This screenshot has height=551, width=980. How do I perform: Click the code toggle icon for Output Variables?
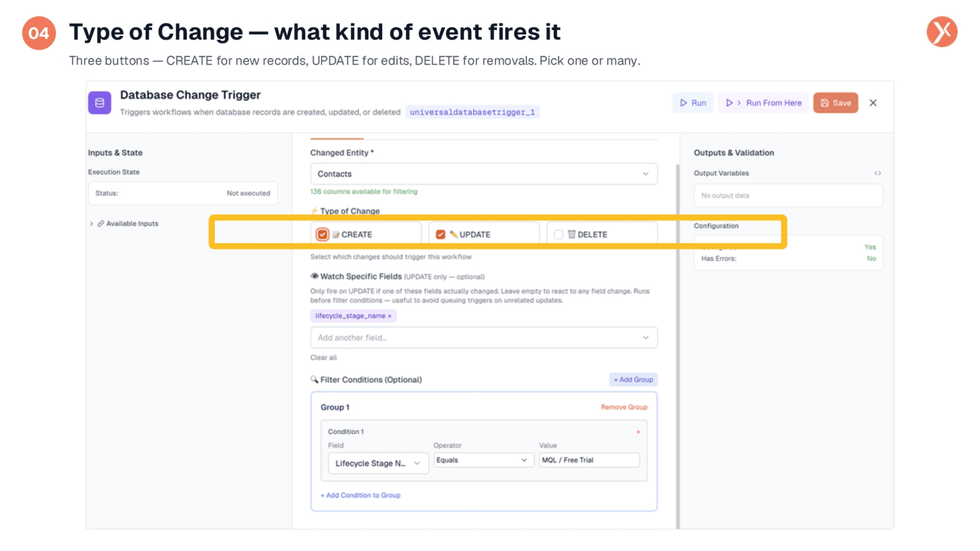pyautogui.click(x=878, y=173)
